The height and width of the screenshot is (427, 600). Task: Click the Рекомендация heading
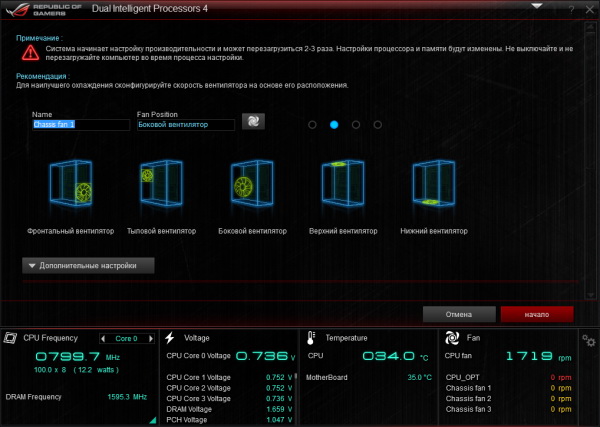tap(43, 76)
